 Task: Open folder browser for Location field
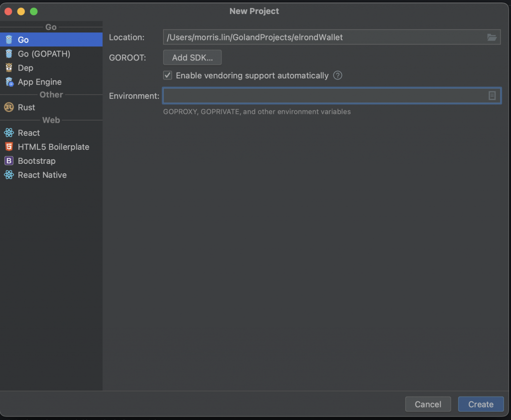click(492, 37)
